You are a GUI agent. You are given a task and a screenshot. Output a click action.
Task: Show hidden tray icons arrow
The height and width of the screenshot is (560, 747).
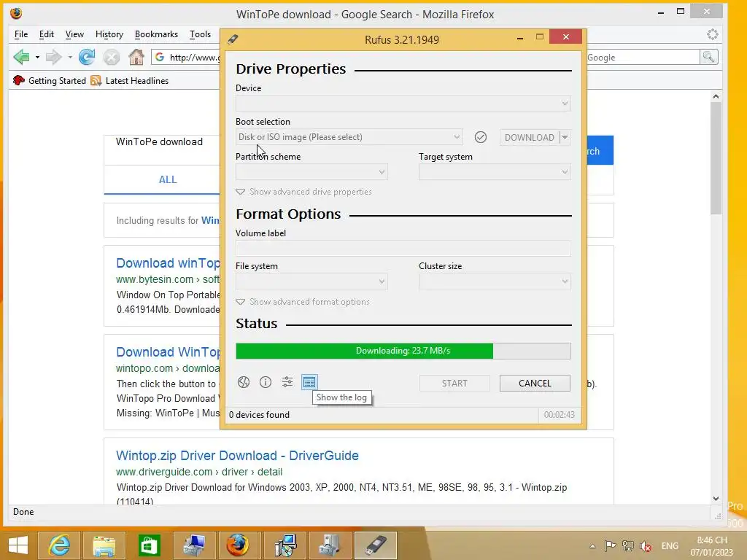point(592,546)
